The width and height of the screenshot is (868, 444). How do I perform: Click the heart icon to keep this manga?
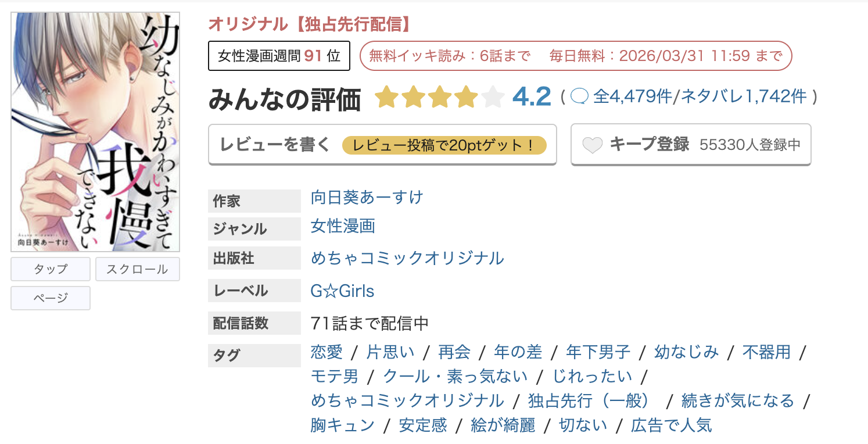[591, 145]
